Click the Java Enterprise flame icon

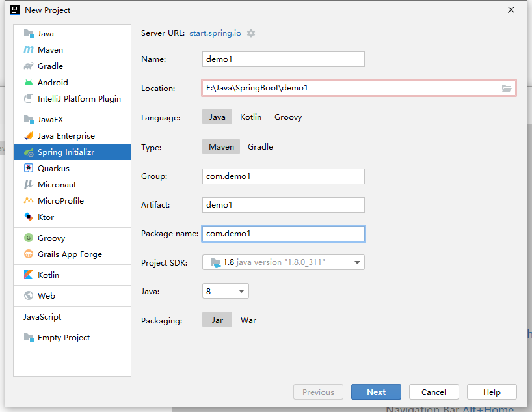point(29,136)
